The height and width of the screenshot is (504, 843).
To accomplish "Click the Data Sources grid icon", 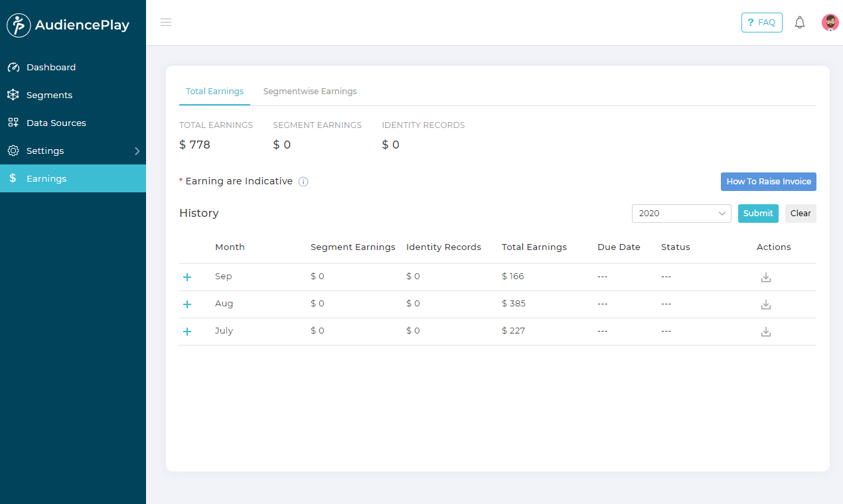I will point(13,123).
